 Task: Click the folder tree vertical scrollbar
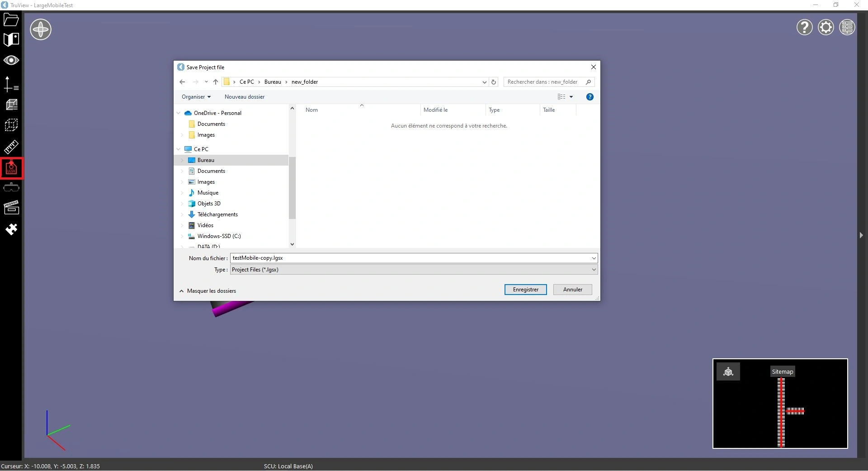[292, 188]
